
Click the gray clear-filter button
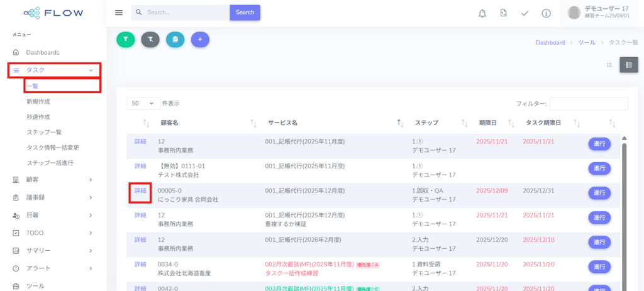pos(150,39)
